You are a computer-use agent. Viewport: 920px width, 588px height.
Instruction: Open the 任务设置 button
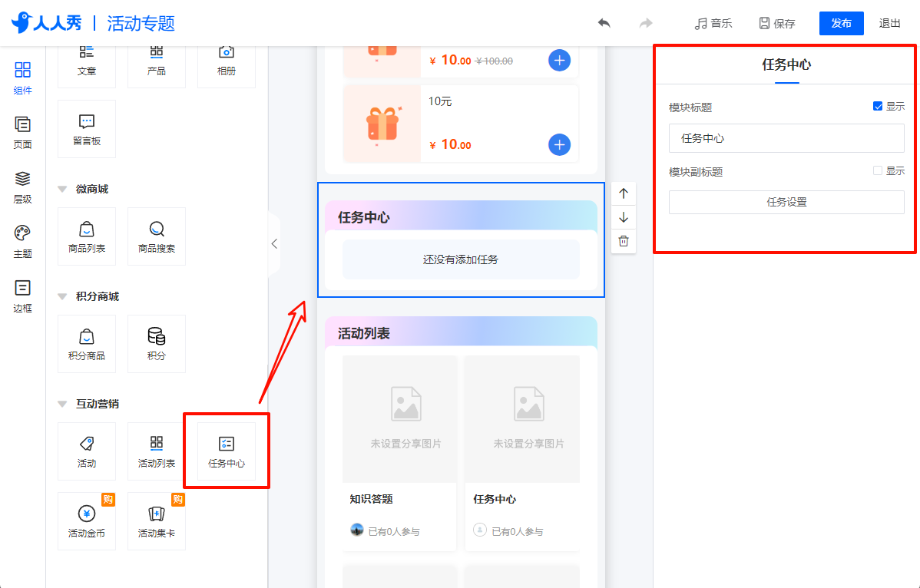pos(786,202)
